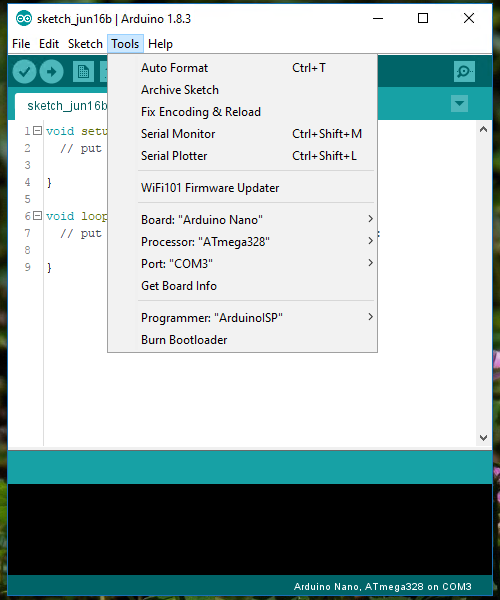
Task: Open Serial Monitor magnifier icon
Action: (x=464, y=71)
